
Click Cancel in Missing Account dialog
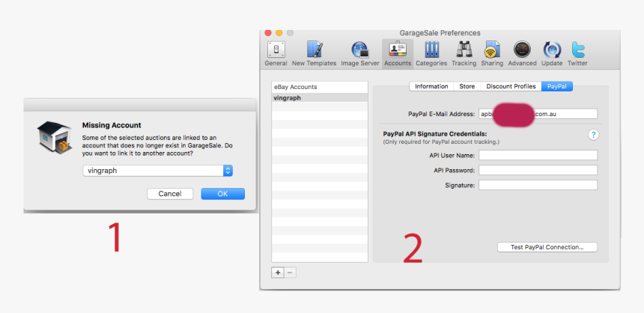[170, 194]
